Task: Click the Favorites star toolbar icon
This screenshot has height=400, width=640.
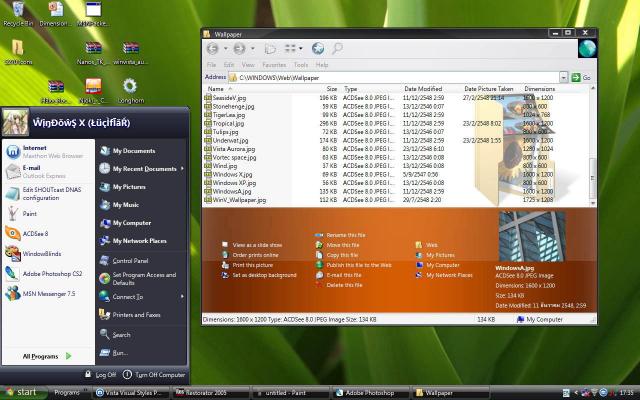Action: [x=318, y=49]
